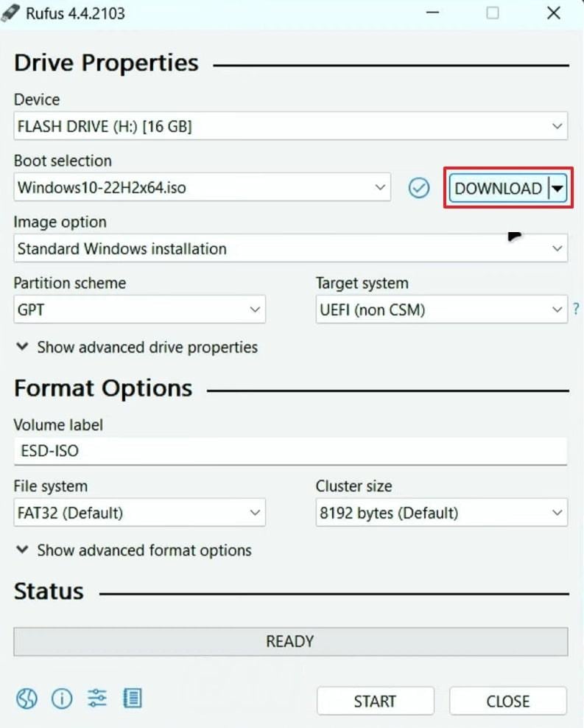Close the Rufus window with X
584x728 pixels.
click(x=553, y=13)
